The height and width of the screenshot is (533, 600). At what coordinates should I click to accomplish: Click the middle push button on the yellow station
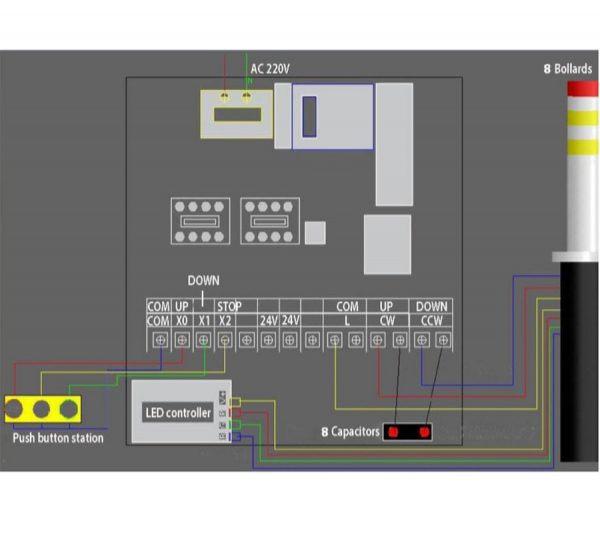[x=41, y=409]
